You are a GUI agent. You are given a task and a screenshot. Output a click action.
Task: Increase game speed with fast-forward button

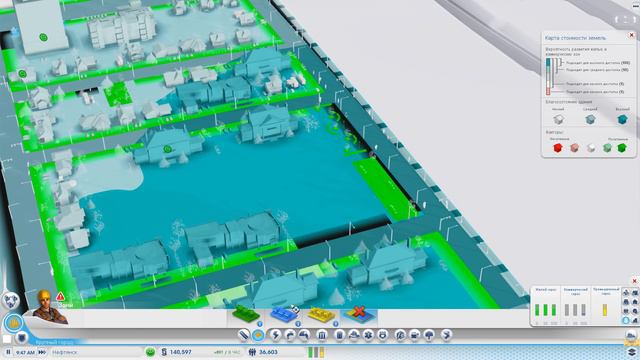click(x=42, y=352)
